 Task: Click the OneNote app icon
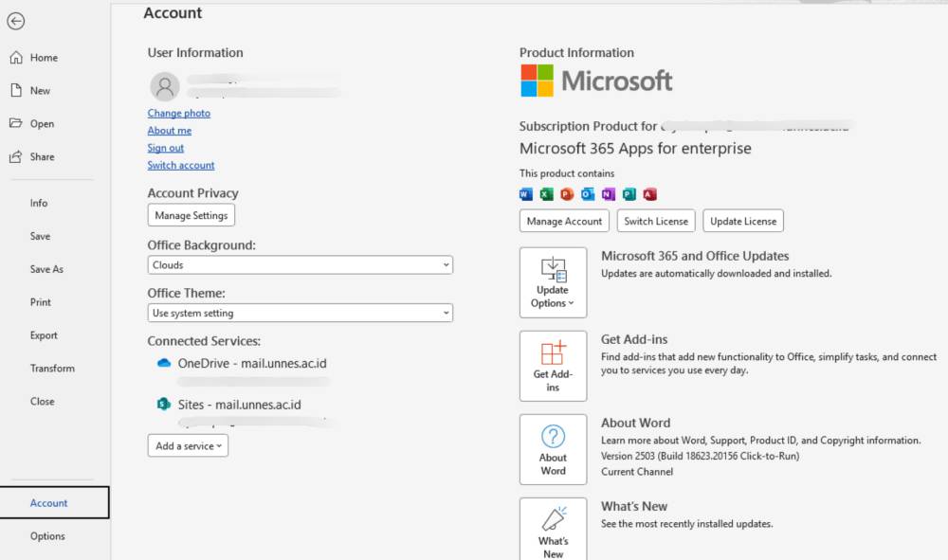pos(609,194)
